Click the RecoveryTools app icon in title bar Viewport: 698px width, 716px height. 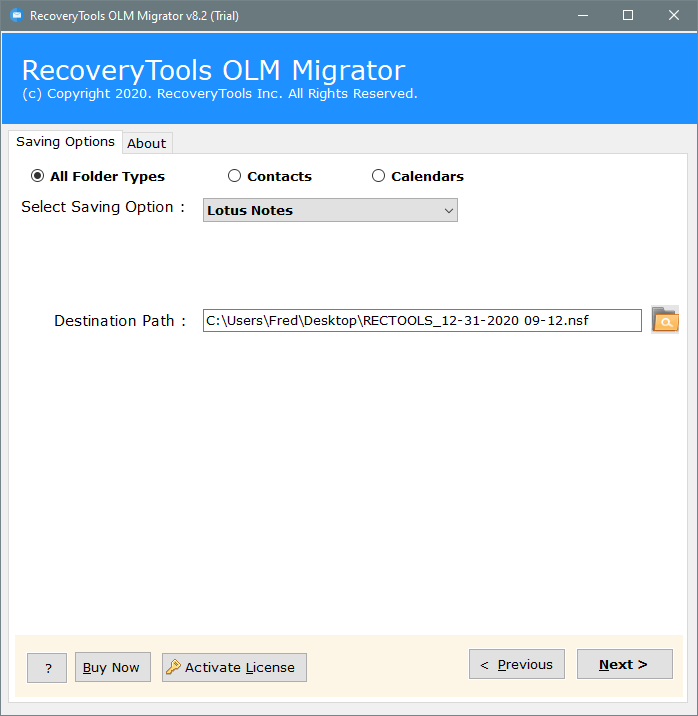[17, 16]
